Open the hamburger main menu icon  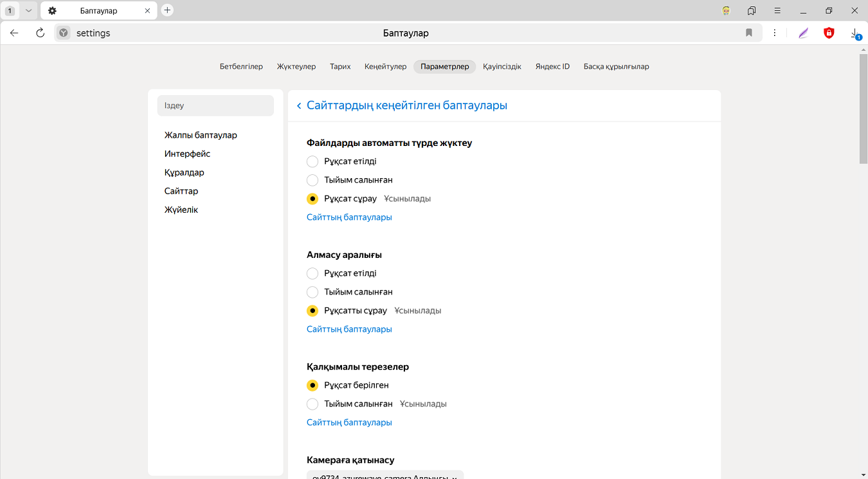(x=777, y=10)
